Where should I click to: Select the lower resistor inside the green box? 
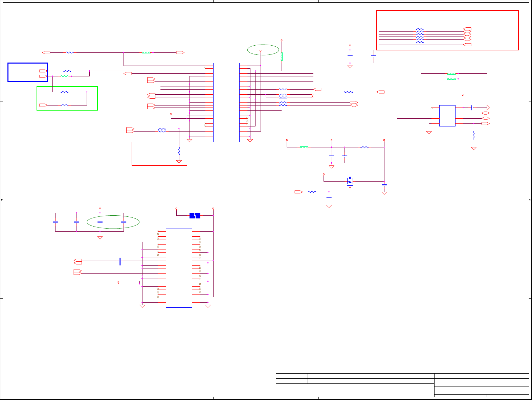point(64,105)
